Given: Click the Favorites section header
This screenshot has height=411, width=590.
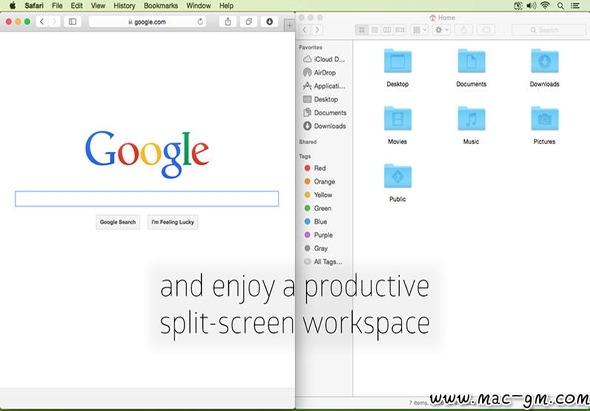Looking at the screenshot, I should pos(310,47).
